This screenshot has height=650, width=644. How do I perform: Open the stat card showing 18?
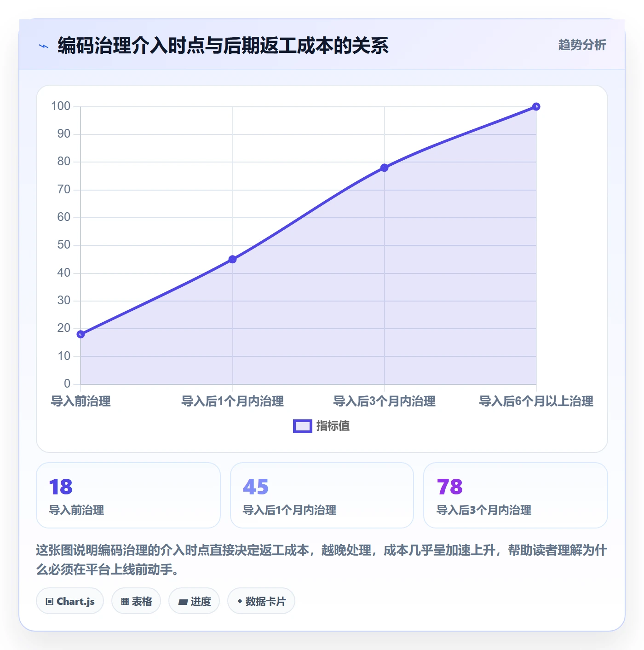click(x=128, y=495)
